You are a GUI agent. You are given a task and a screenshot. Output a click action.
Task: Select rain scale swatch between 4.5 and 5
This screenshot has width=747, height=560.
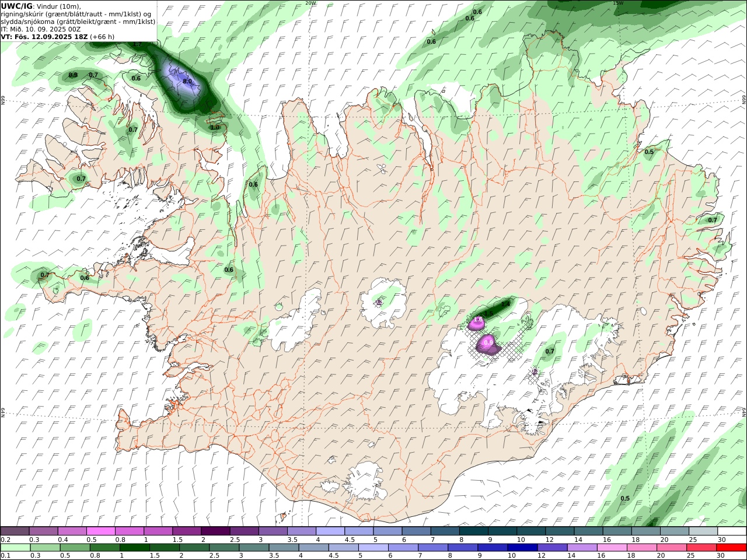(343, 547)
